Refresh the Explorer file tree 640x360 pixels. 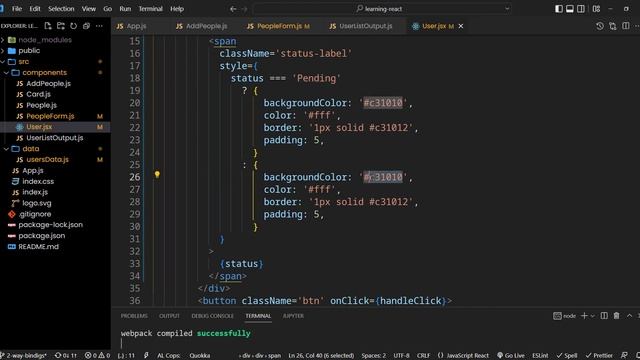coord(73,26)
